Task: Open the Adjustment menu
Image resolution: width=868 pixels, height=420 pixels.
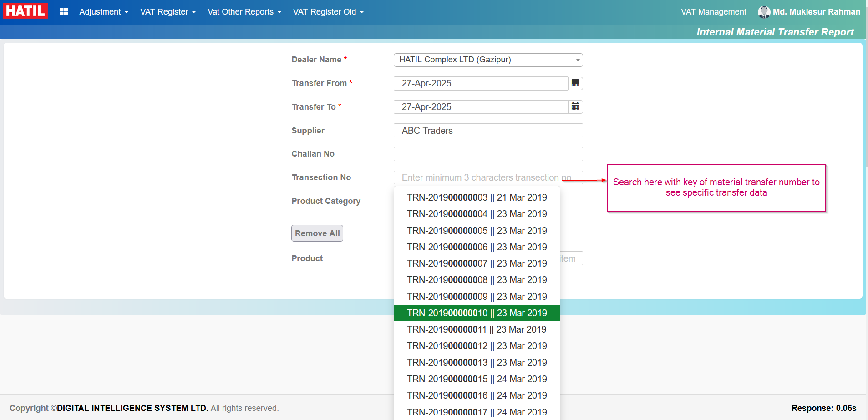Action: click(x=104, y=12)
